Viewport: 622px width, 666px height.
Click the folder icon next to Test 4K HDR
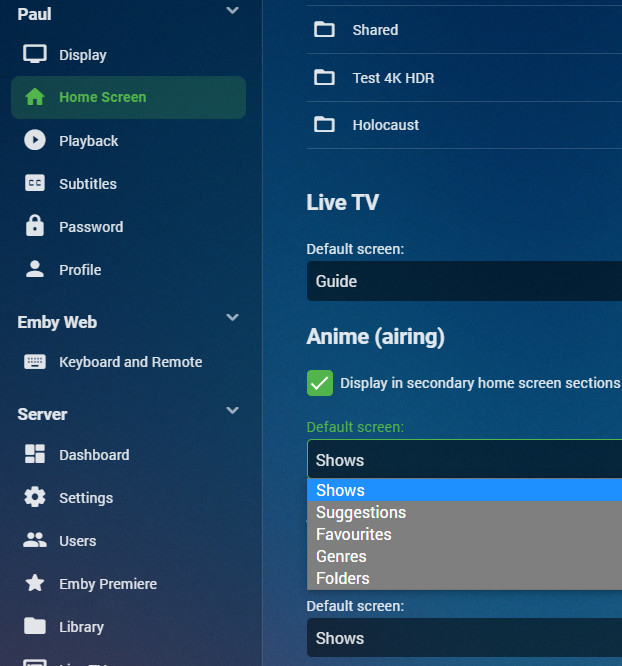324,77
